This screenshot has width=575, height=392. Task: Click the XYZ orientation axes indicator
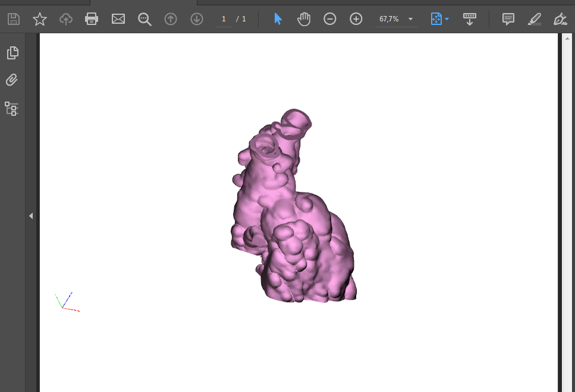point(67,302)
